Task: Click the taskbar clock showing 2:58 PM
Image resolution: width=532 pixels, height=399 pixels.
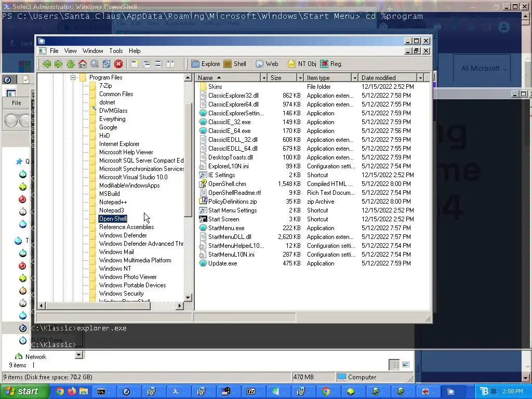Action: (x=512, y=392)
